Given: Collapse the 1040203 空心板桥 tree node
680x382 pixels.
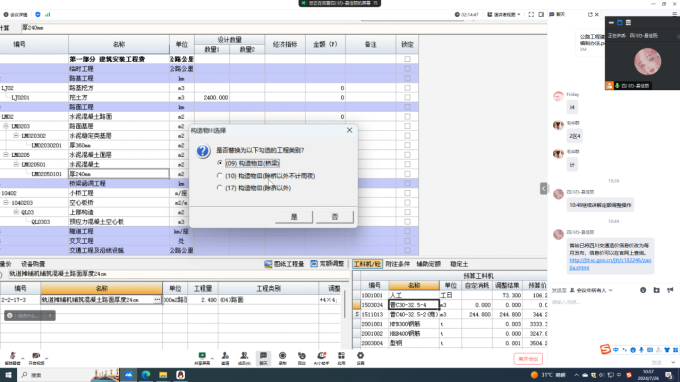Looking at the screenshot, I should tap(6, 202).
